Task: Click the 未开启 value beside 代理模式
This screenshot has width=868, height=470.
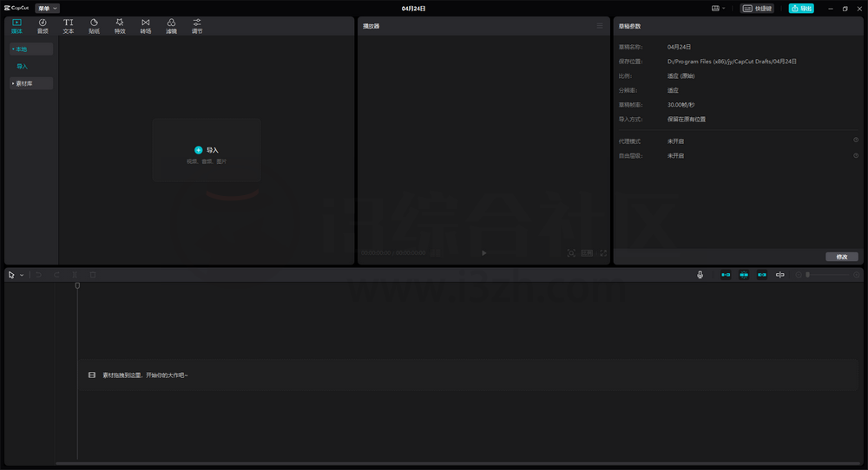Action: tap(675, 141)
